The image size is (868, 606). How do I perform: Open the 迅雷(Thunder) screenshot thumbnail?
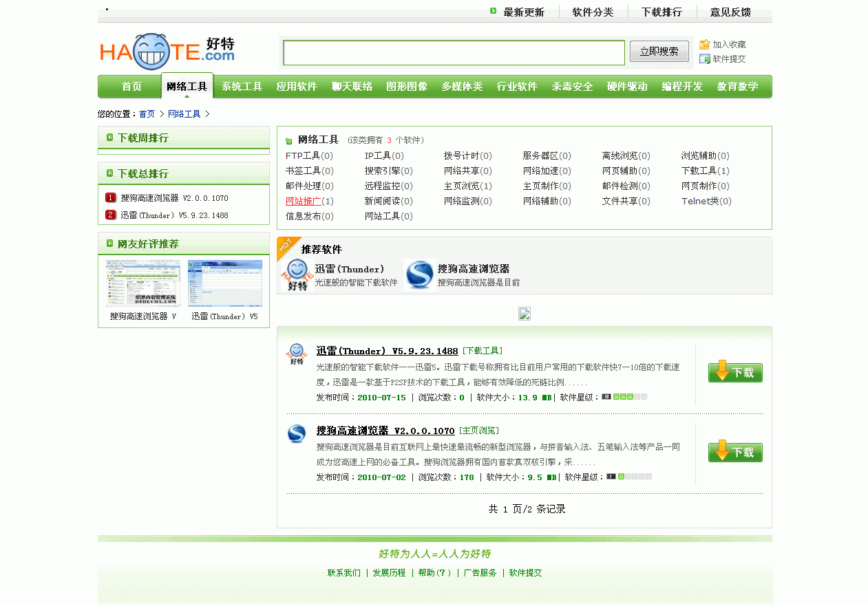point(225,283)
